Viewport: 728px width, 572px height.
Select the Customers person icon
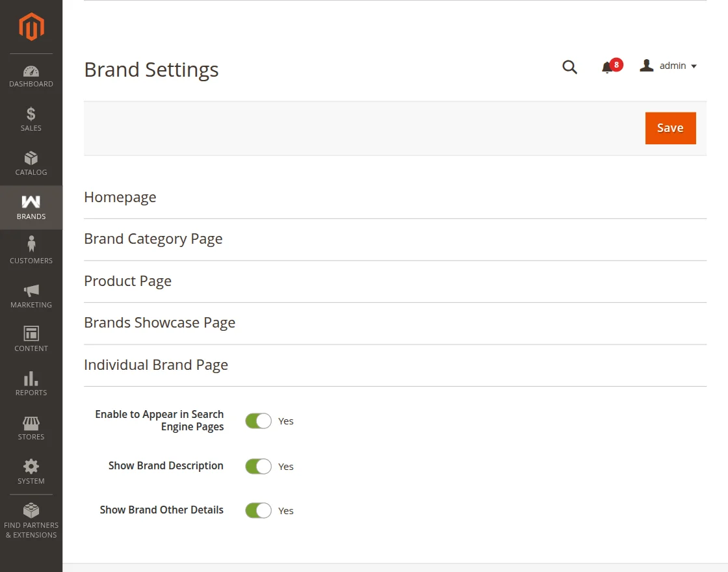click(x=31, y=244)
